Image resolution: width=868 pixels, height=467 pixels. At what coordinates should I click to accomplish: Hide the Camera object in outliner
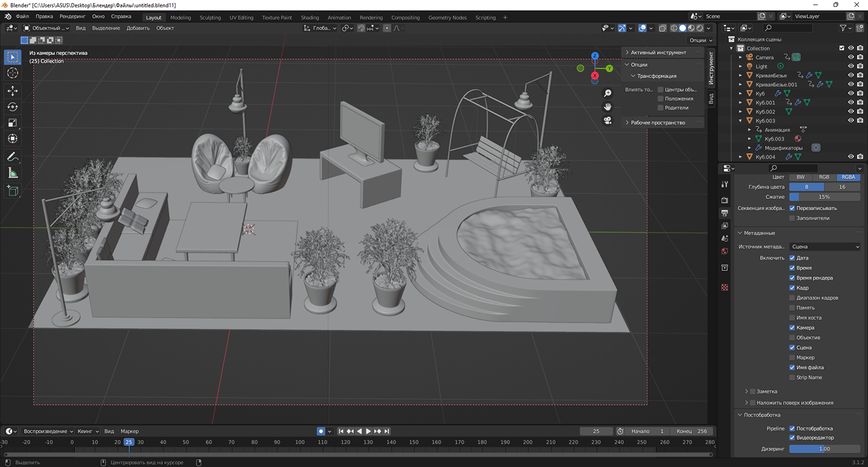coord(851,57)
